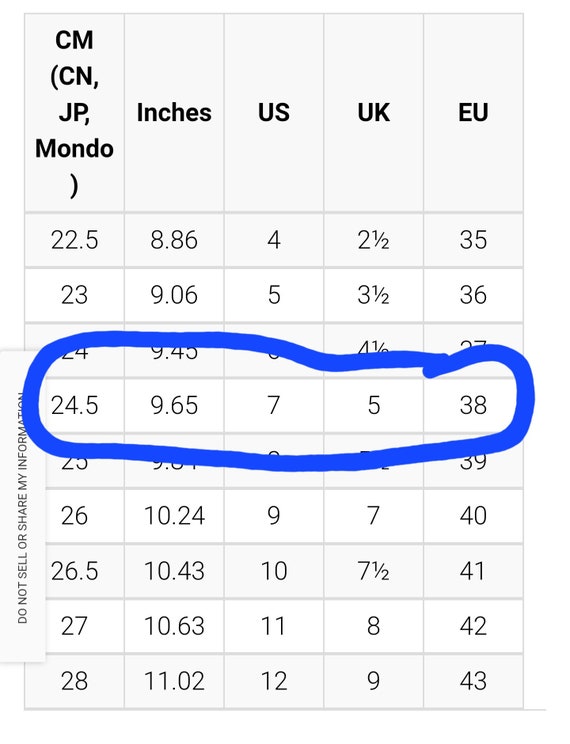The height and width of the screenshot is (744, 570).
Task: Click US size 12 cell
Action: coord(274,681)
